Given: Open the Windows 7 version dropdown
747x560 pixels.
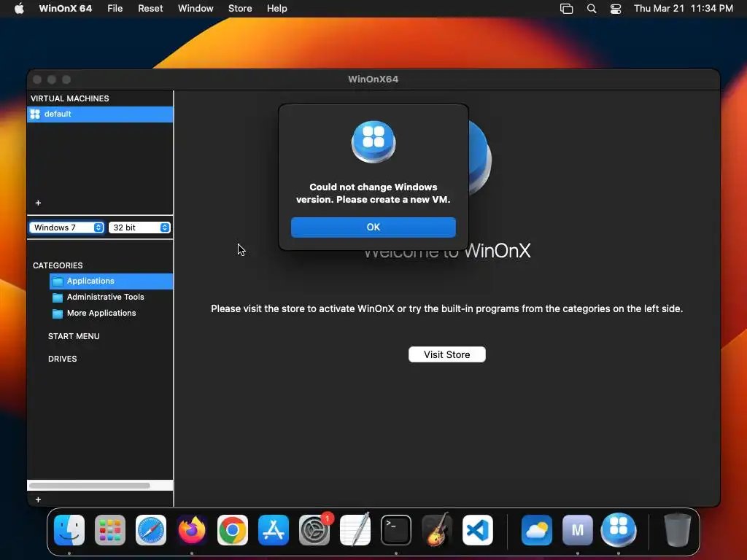Looking at the screenshot, I should click(x=66, y=227).
